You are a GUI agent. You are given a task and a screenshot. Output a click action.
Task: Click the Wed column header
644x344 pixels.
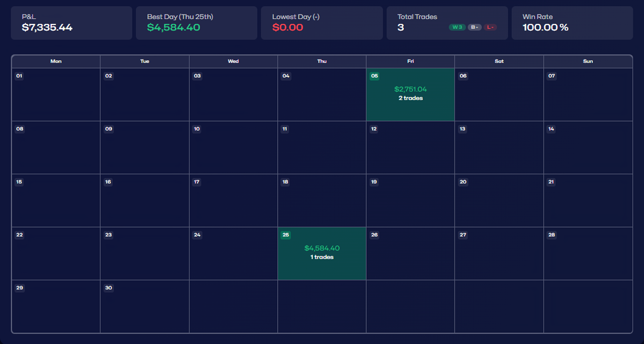click(x=233, y=61)
